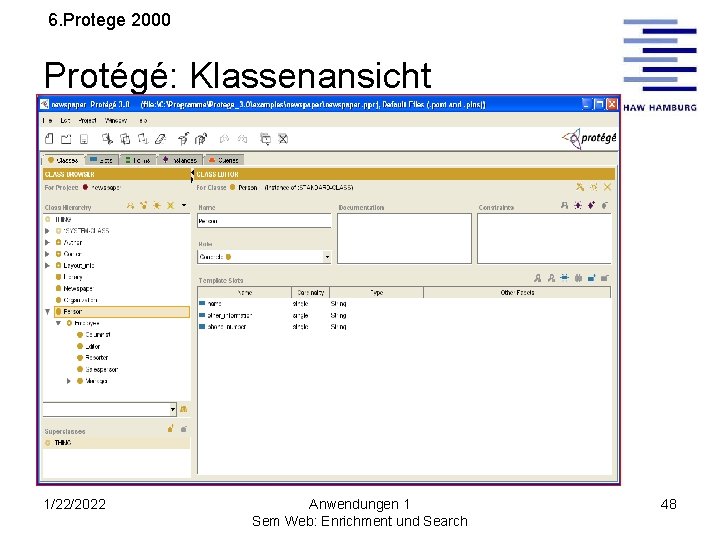This screenshot has height=540, width=720.
Task: Click Create Constraint icon above Constraints box
Action: click(x=578, y=205)
